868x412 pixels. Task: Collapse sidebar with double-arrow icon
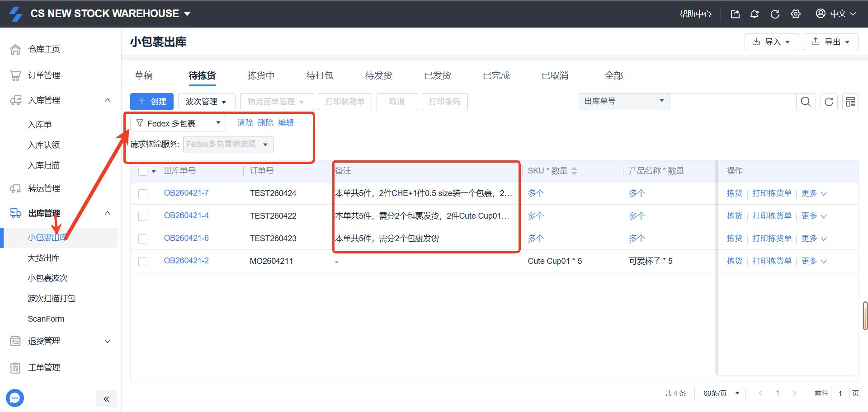106,399
